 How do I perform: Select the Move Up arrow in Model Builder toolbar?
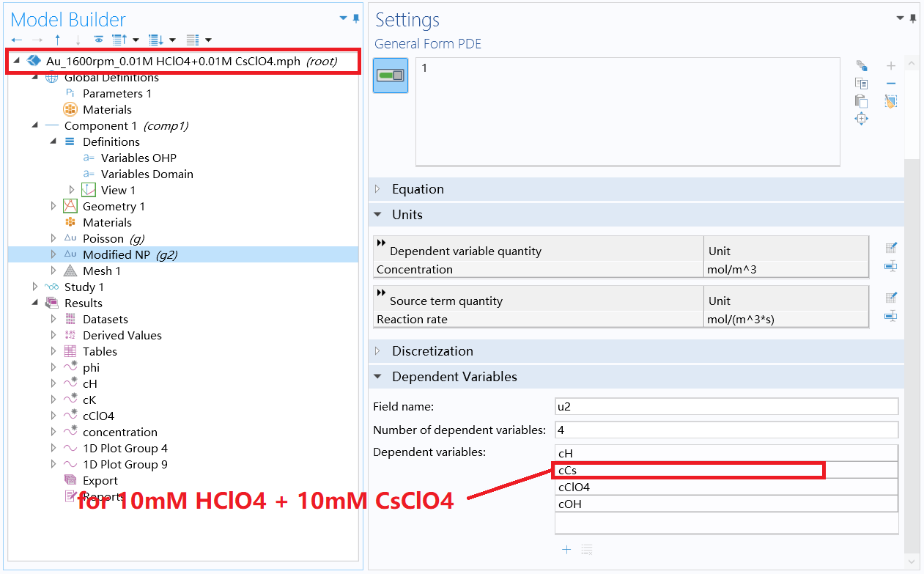coord(58,40)
